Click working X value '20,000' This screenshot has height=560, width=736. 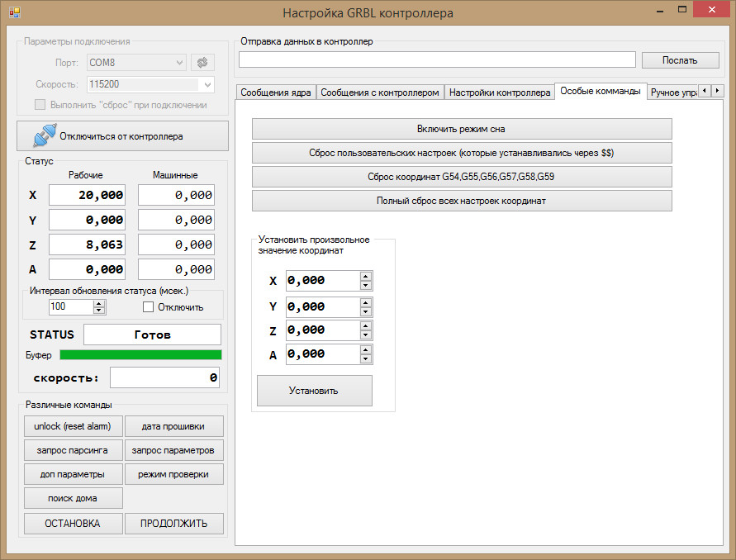coord(88,195)
